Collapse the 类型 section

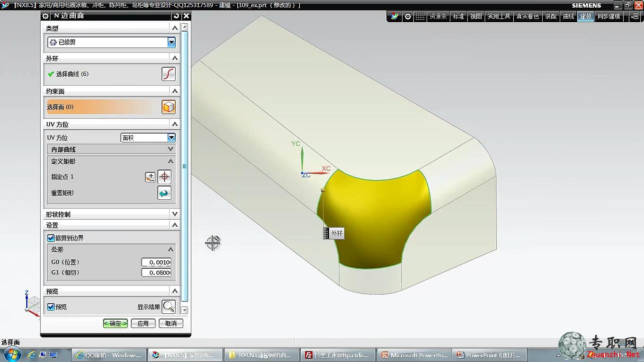tap(175, 28)
